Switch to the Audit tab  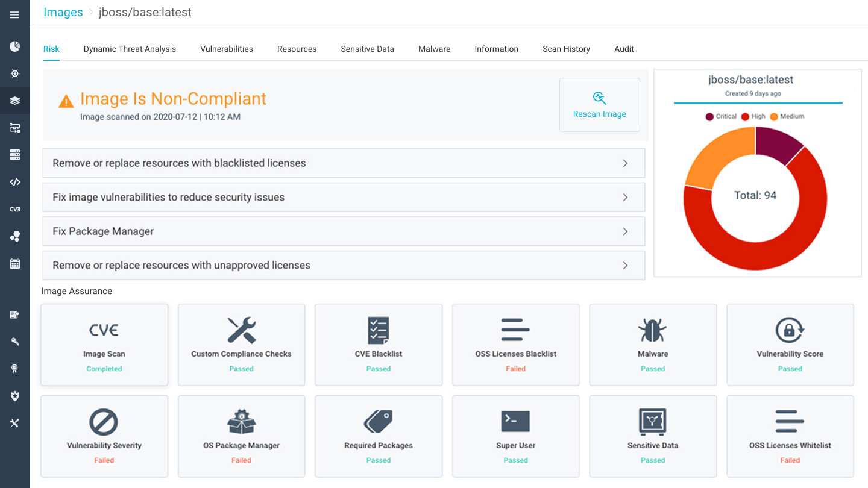(x=624, y=49)
